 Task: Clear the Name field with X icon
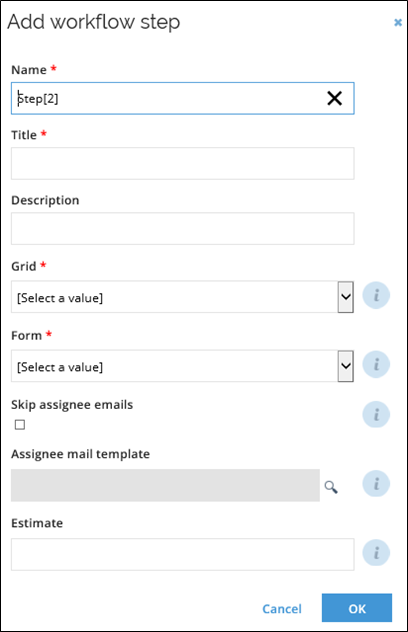click(335, 98)
